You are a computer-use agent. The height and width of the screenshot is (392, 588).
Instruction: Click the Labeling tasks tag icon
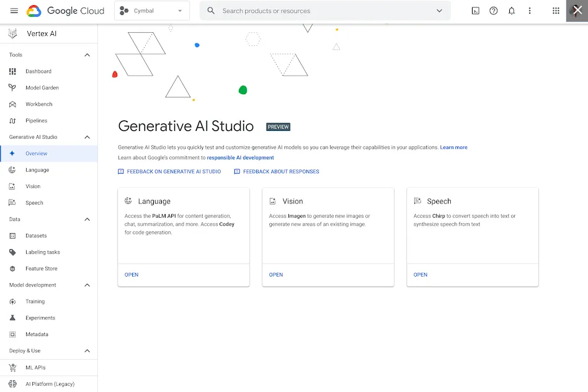[x=12, y=252]
